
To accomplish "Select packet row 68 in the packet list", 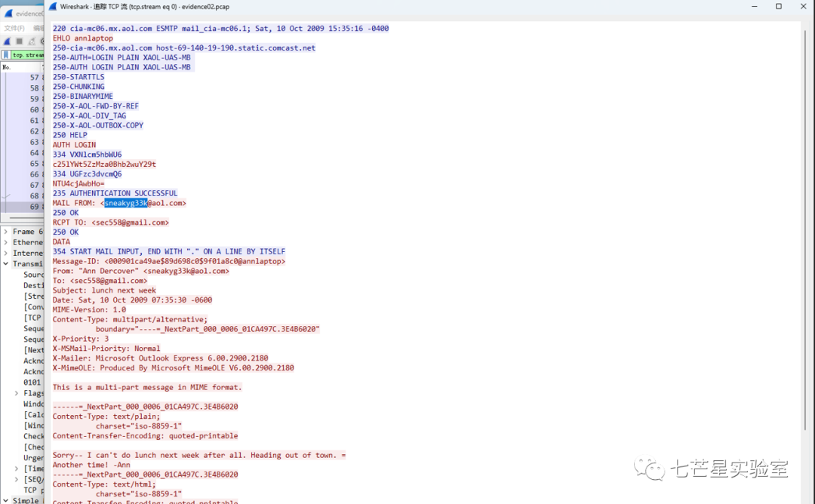I will 23,196.
